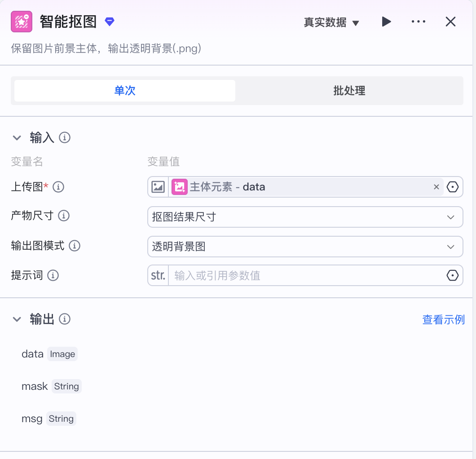Click the pink 主体元素 source icon in upload field
Viewport: 476px width, 459px height.
tap(179, 186)
